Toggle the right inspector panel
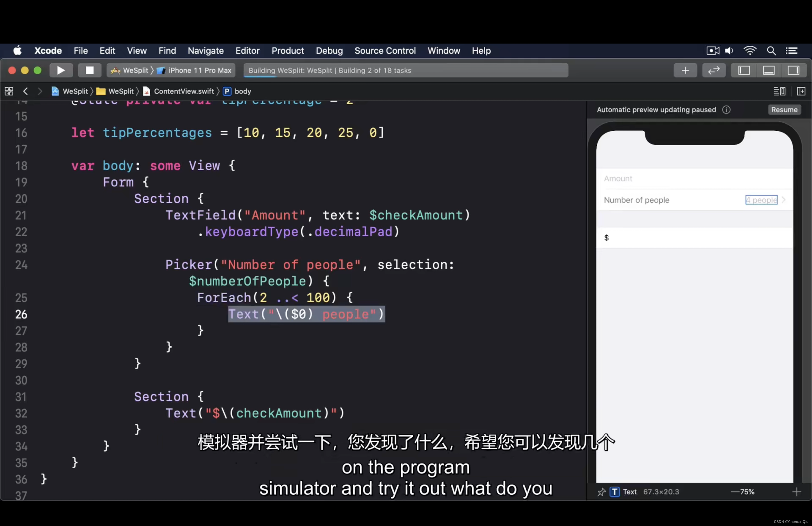The image size is (812, 526). 793,70
